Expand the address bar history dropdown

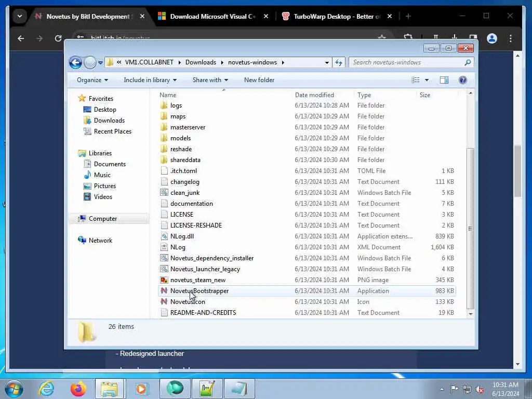click(x=326, y=63)
